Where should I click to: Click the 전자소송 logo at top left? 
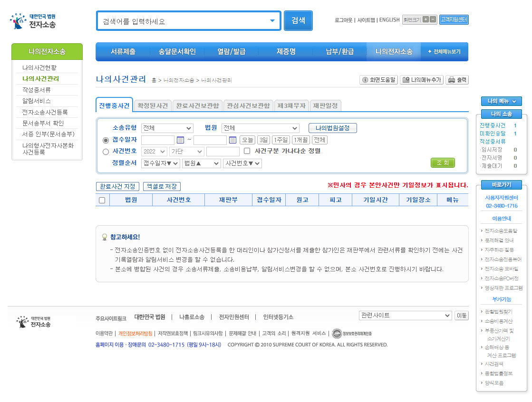[x=33, y=21]
